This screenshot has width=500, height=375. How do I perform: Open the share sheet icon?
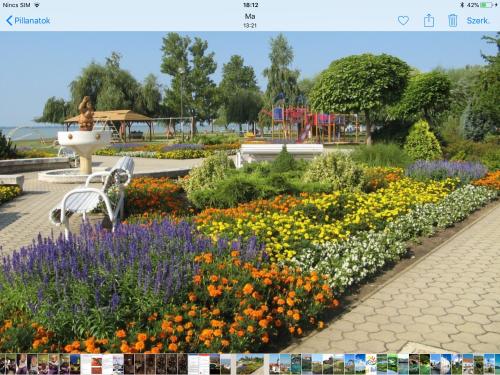point(429,20)
